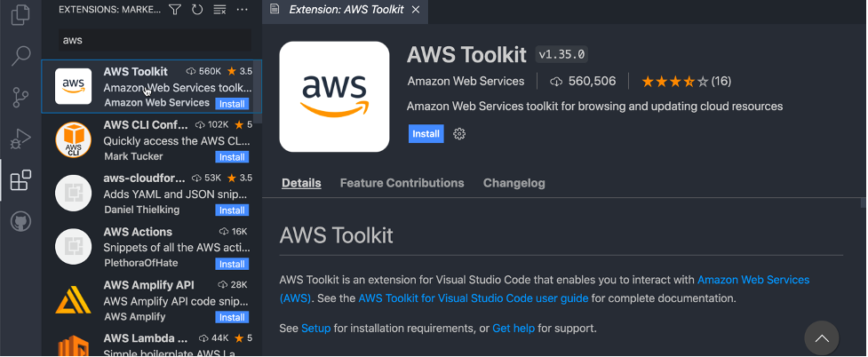The image size is (868, 357).
Task: Open the manage gear beside the Install button
Action: click(459, 134)
